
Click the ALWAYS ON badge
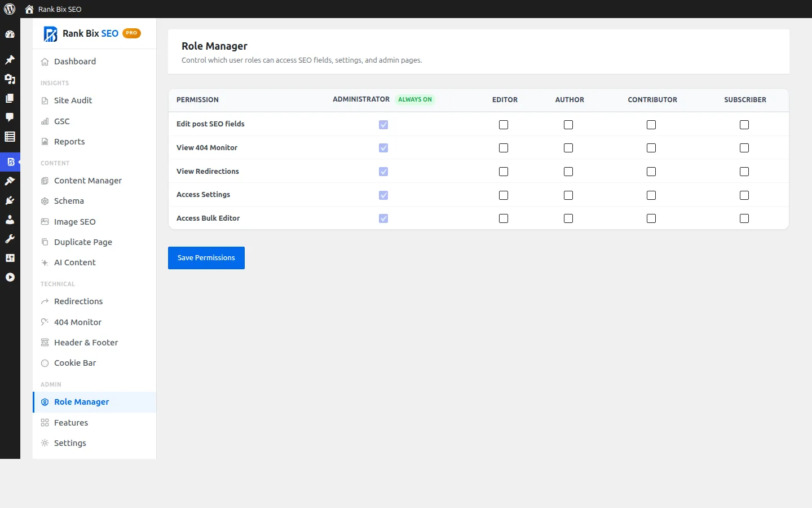click(415, 99)
